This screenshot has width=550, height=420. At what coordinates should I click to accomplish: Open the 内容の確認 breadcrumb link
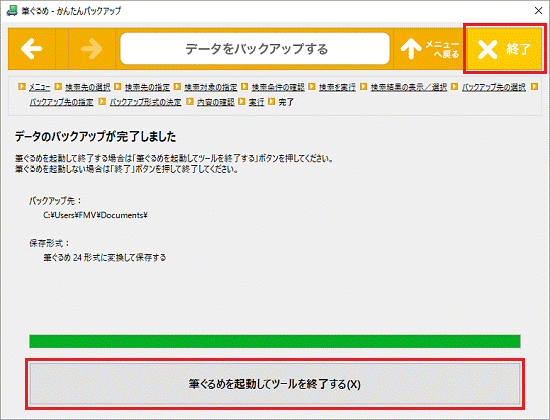pyautogui.click(x=215, y=102)
